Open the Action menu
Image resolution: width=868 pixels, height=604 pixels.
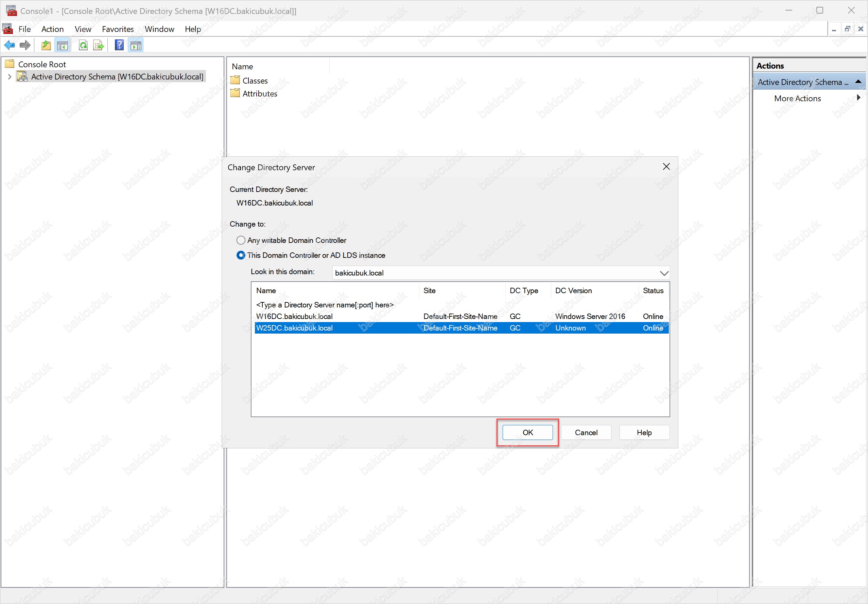(53, 29)
